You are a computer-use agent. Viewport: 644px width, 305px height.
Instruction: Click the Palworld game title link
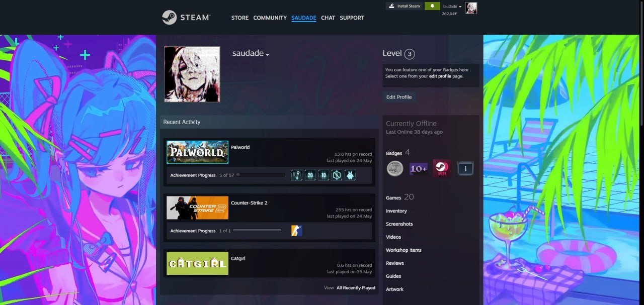[x=240, y=147]
